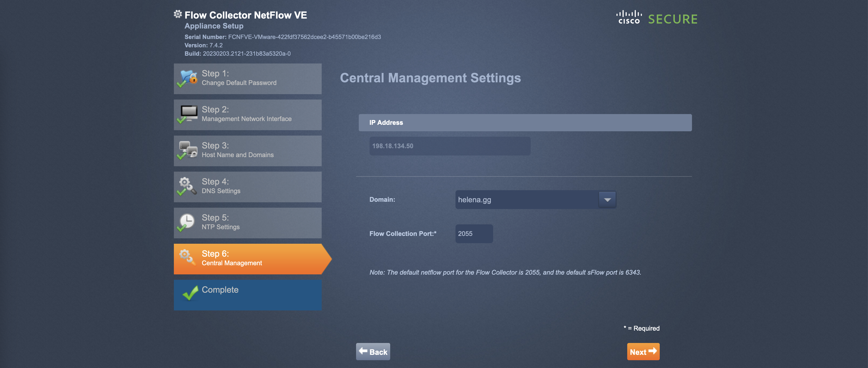Click the Complete green checkmark icon
The width and height of the screenshot is (868, 368).
pos(190,292)
